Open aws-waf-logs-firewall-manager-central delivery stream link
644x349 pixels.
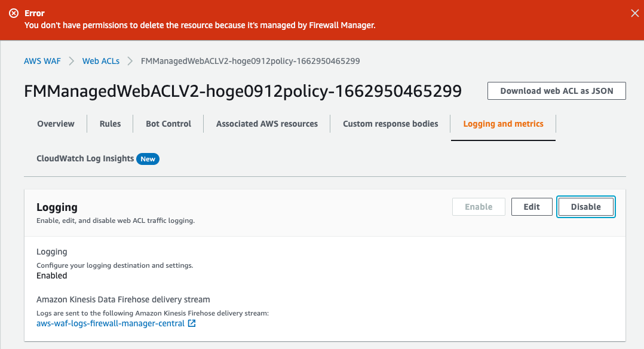111,323
